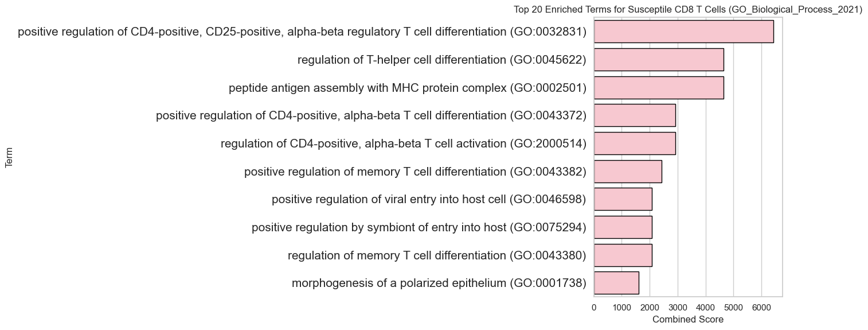Click the peptide antigen assembly bar
868x330 pixels.
click(659, 88)
